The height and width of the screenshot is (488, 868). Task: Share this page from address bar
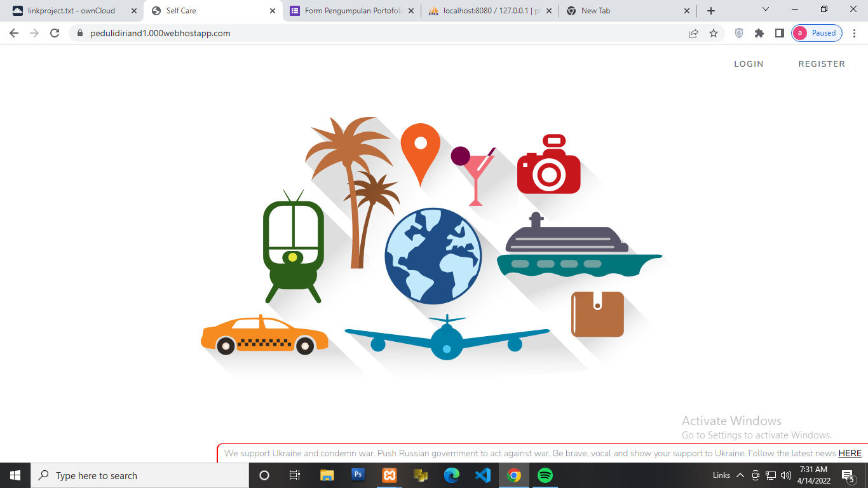pyautogui.click(x=693, y=33)
